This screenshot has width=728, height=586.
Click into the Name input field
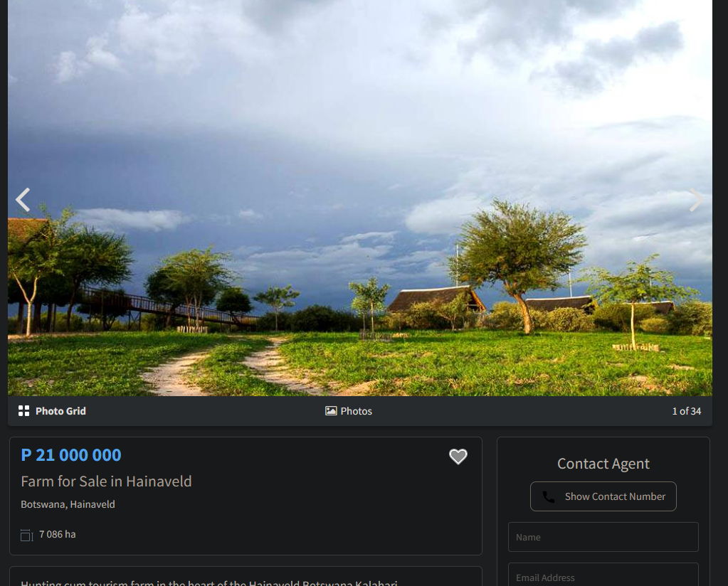(603, 537)
